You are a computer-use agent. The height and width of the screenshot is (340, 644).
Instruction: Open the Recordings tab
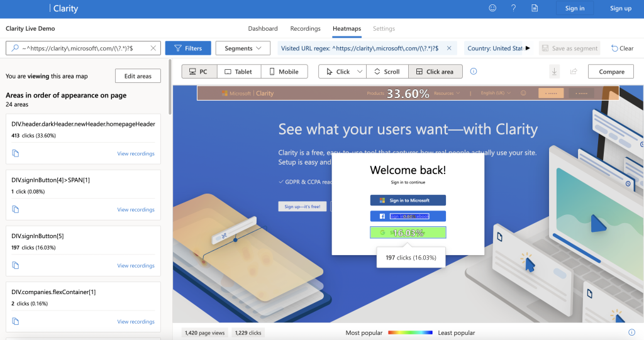point(305,29)
